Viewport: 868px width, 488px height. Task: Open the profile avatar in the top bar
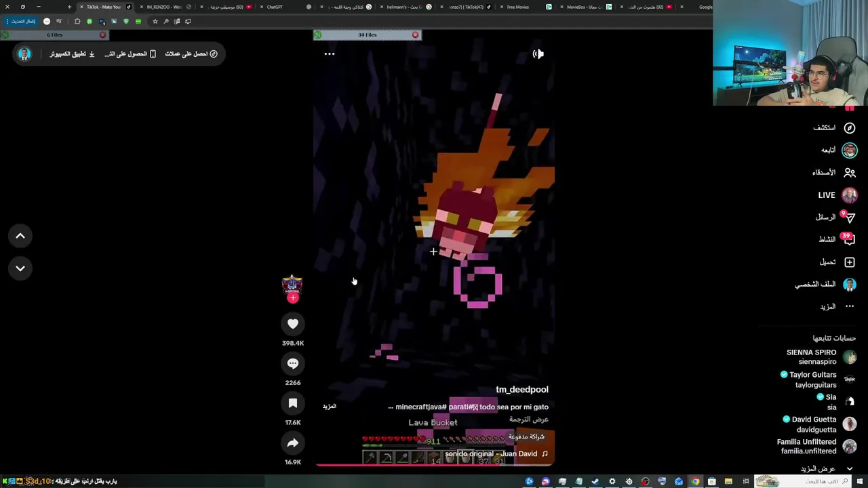[x=24, y=54]
